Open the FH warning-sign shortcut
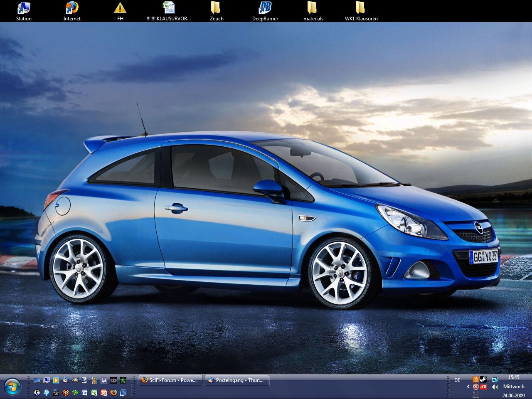532x399 pixels. (x=120, y=8)
